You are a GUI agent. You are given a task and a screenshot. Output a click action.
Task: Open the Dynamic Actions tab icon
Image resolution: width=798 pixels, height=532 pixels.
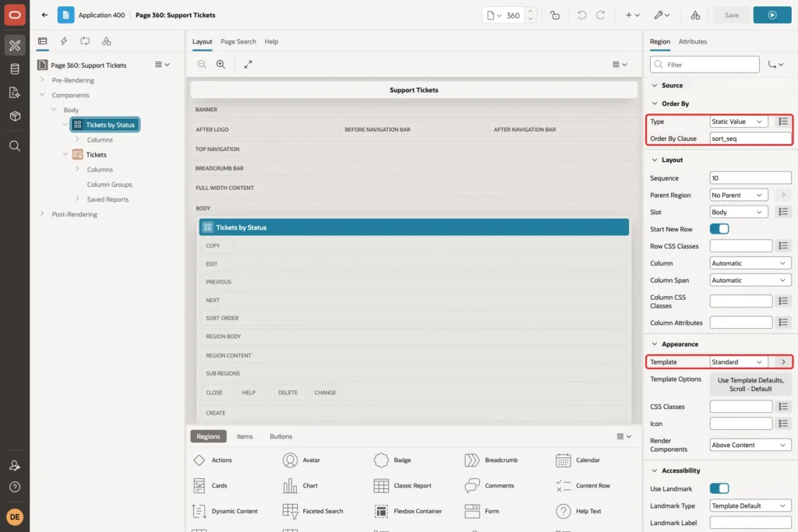click(64, 41)
